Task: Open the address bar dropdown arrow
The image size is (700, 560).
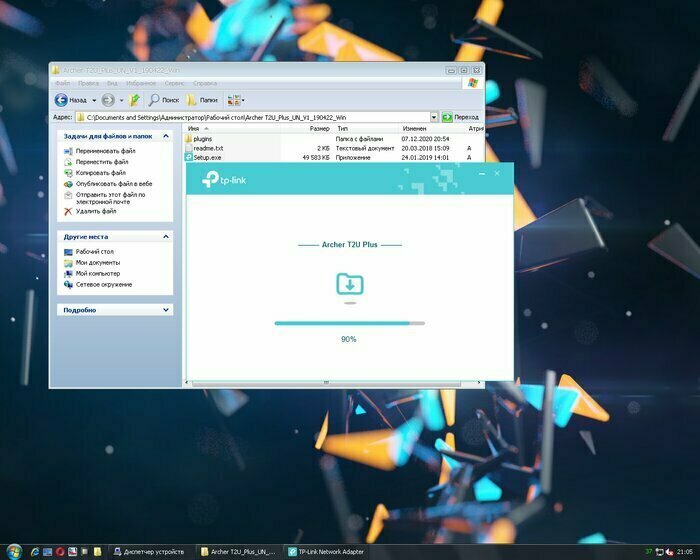Action: tap(434, 117)
